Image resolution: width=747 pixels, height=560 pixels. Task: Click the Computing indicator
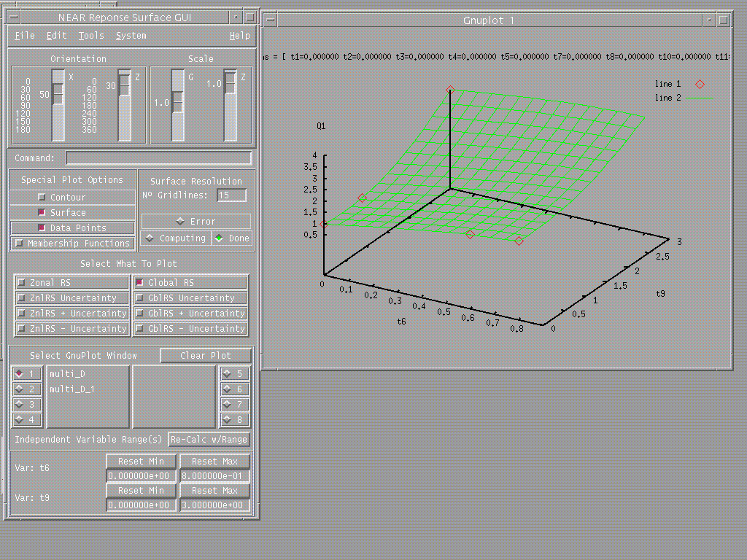[x=176, y=238]
